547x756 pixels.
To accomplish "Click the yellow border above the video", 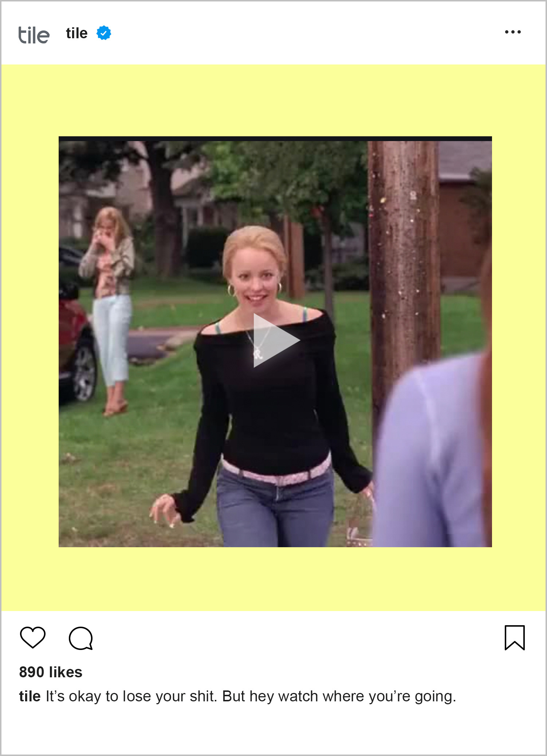I will click(x=273, y=101).
